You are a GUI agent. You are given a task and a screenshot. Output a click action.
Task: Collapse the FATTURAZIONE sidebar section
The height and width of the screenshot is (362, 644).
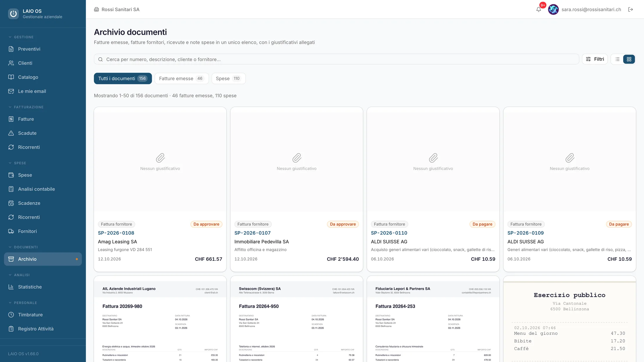(x=26, y=107)
